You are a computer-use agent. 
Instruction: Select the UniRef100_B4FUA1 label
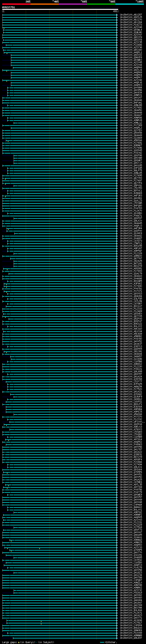pos(131,103)
